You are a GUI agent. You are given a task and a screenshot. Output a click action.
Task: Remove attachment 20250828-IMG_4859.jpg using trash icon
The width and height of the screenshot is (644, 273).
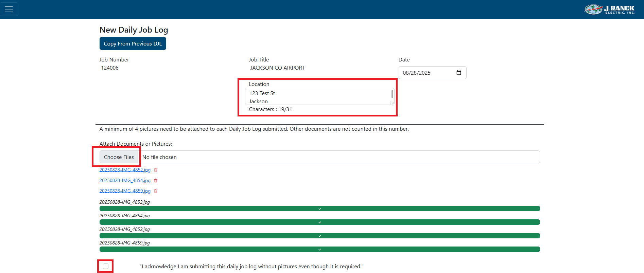point(156,191)
